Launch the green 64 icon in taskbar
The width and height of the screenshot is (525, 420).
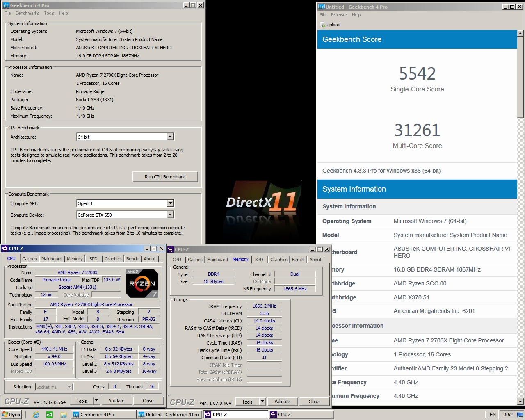click(50, 415)
